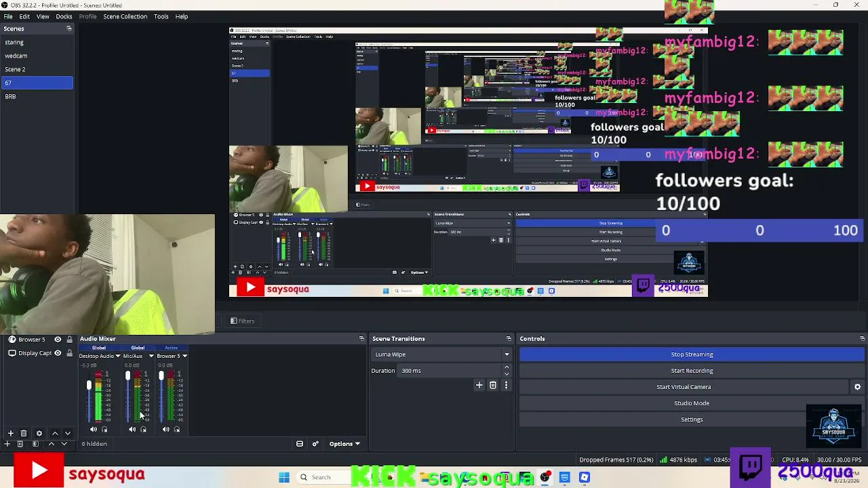Adjust the Desktop Audio volume fader
The width and height of the screenshot is (868, 488).
(x=89, y=386)
